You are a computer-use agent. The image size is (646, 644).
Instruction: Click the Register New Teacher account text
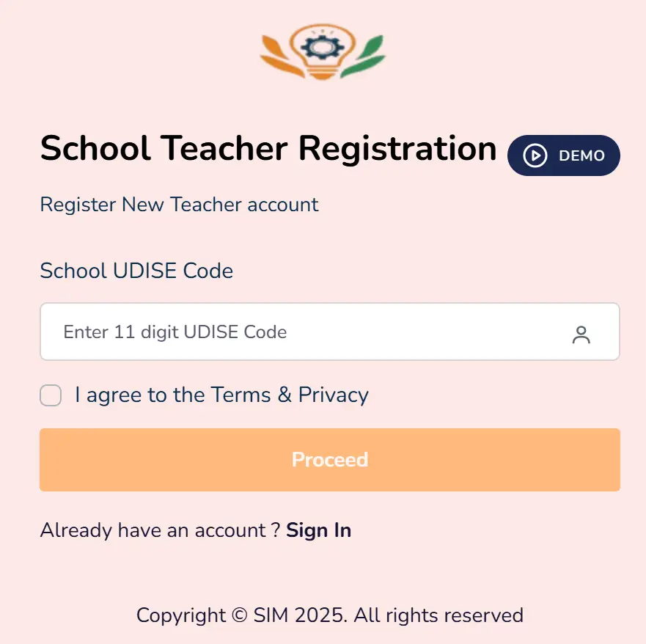point(179,205)
